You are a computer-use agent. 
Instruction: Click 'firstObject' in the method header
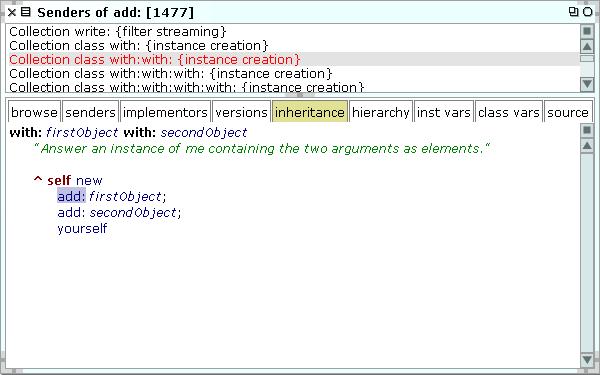pyautogui.click(x=82, y=133)
